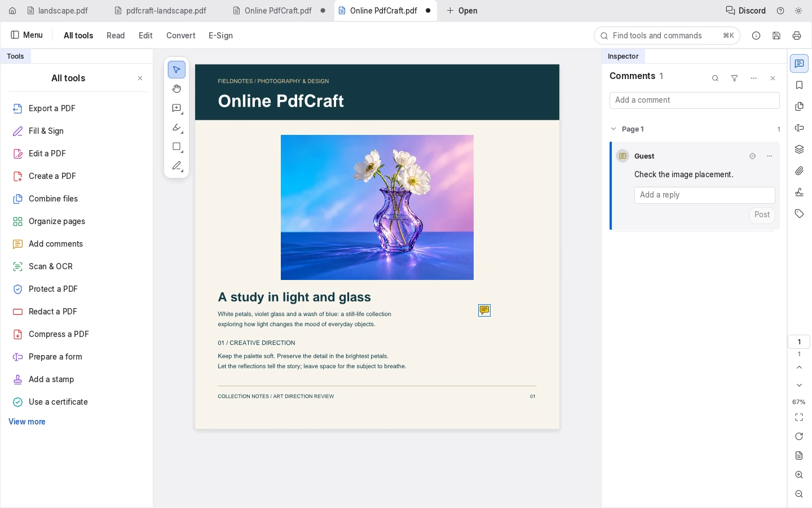
Task: Open the pdfcraft-landscape.pdf document tab
Action: click(161, 11)
